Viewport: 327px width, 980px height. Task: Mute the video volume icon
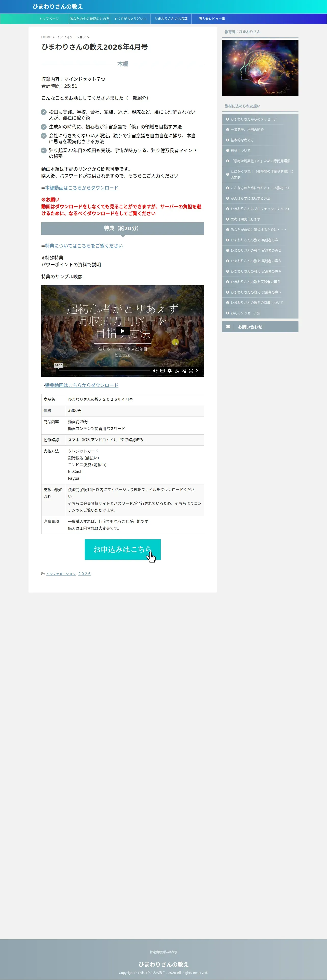[155, 370]
